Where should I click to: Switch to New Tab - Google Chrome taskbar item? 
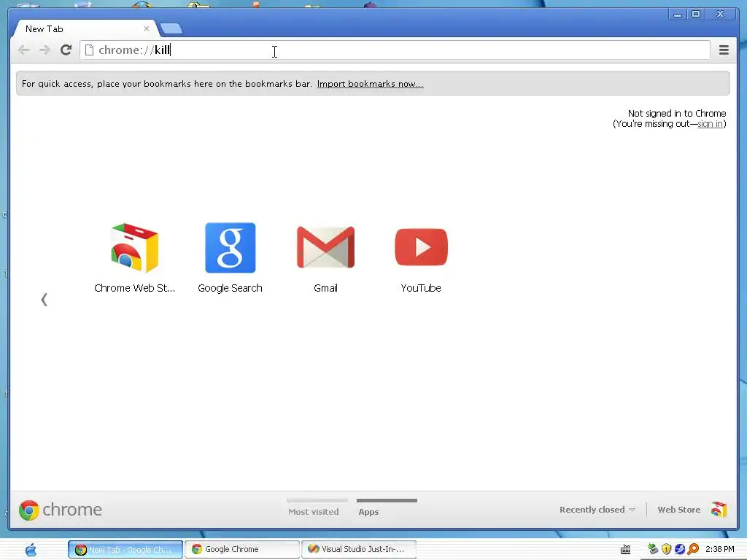(x=125, y=550)
